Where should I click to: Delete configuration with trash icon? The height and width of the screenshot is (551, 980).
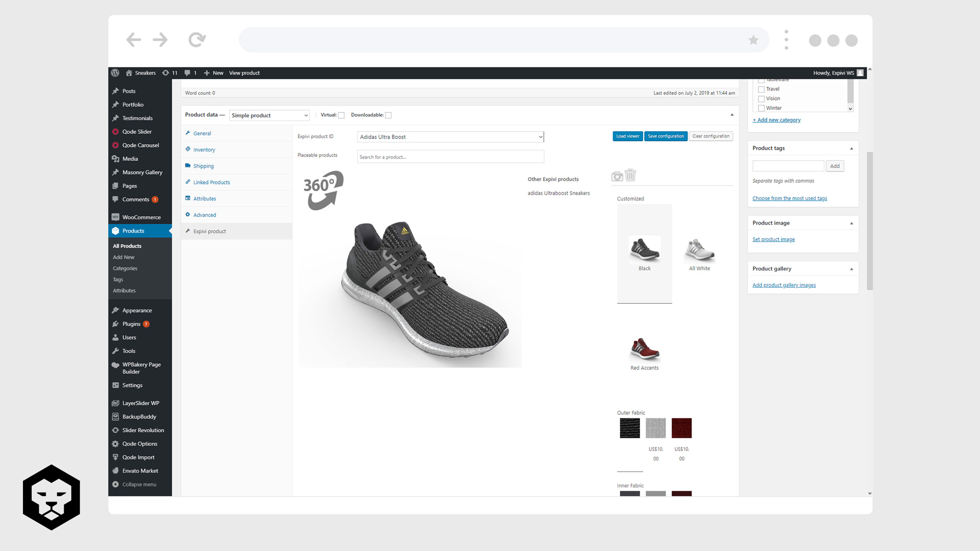(631, 175)
